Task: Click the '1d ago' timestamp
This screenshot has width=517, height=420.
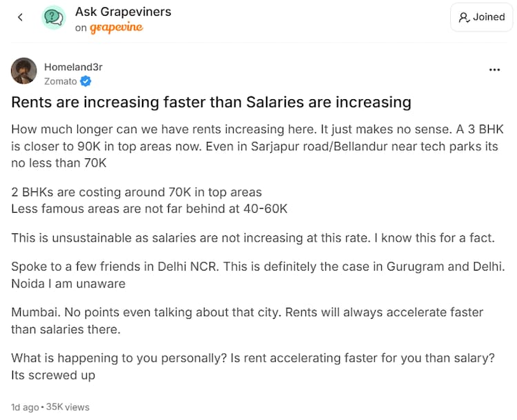Action: [25, 407]
